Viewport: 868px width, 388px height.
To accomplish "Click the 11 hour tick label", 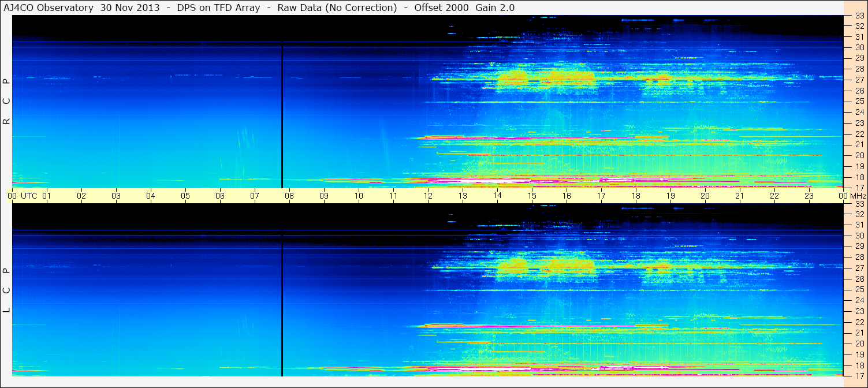I will point(393,196).
